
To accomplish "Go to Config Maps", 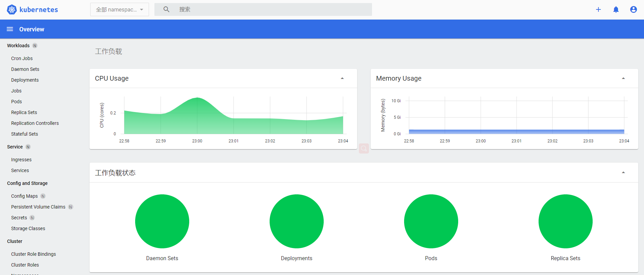I will 24,196.
